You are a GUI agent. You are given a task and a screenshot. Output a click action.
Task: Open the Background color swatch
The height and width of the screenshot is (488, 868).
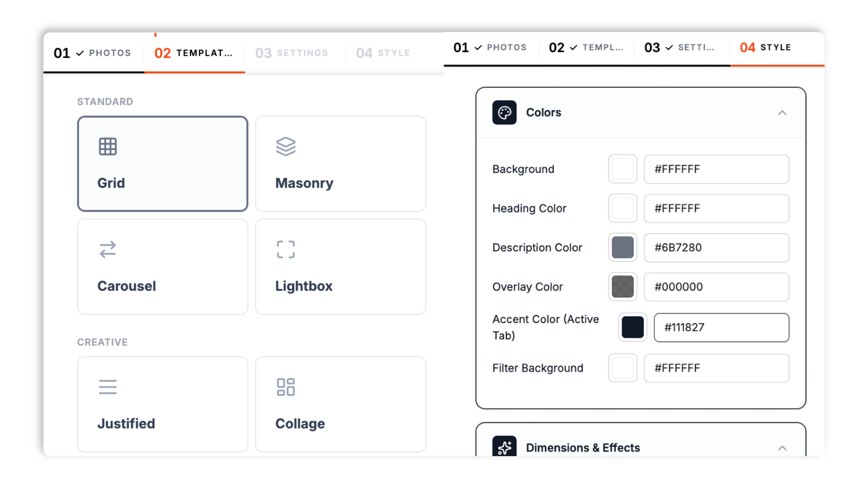point(623,169)
